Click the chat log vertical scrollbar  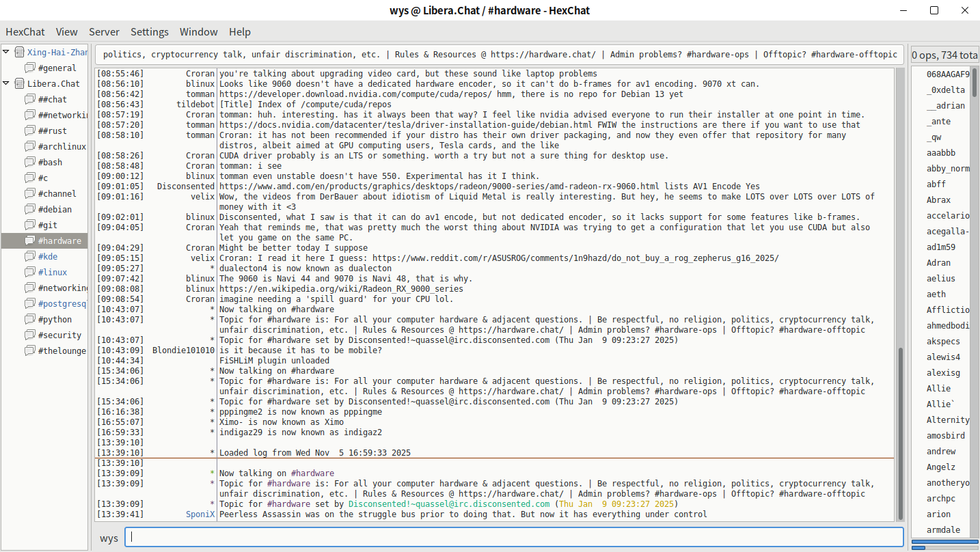tap(901, 430)
